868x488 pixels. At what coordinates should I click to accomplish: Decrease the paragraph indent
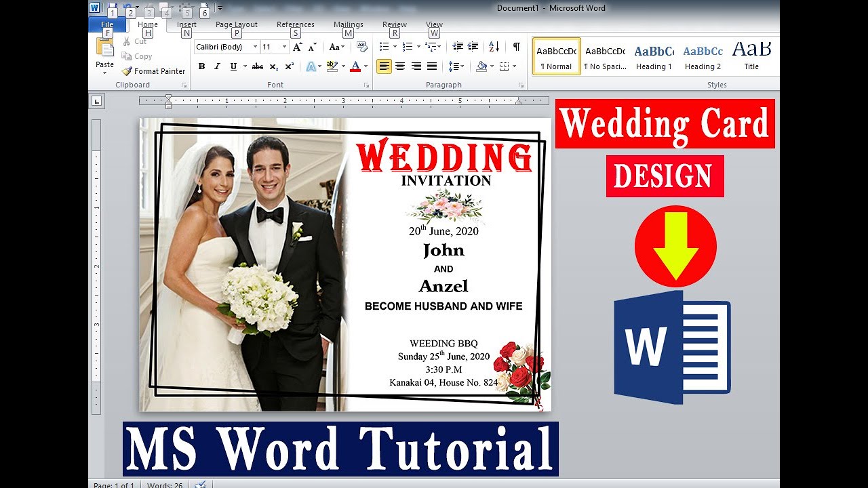pyautogui.click(x=458, y=47)
